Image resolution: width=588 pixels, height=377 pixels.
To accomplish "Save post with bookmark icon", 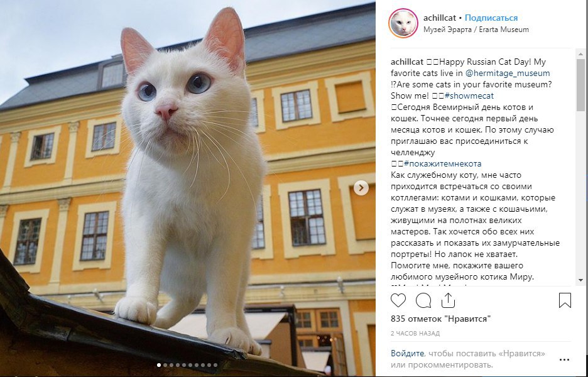I will 565,300.
